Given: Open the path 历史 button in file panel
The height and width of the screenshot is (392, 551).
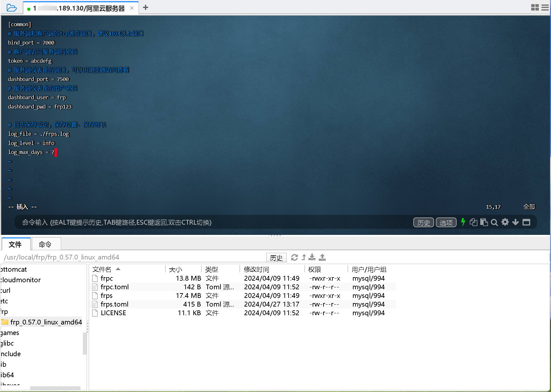Looking at the screenshot, I should [276, 258].
